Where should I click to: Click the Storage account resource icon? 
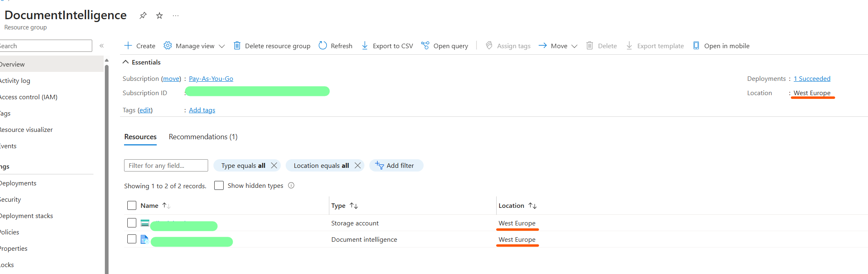[145, 223]
